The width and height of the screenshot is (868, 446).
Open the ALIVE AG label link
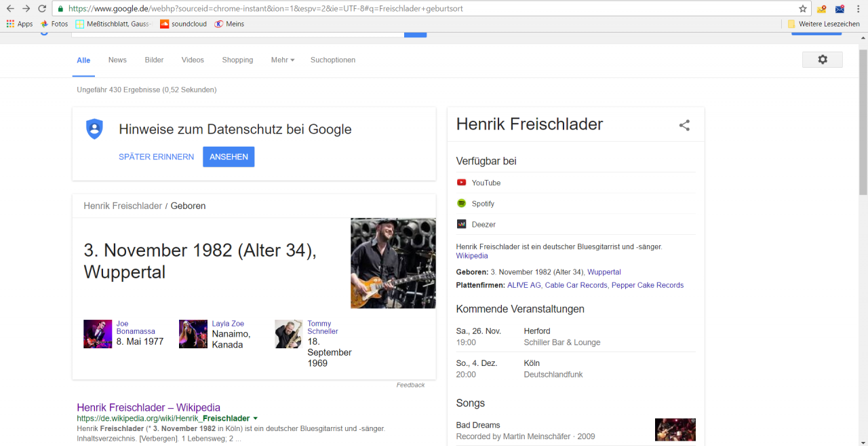(524, 285)
